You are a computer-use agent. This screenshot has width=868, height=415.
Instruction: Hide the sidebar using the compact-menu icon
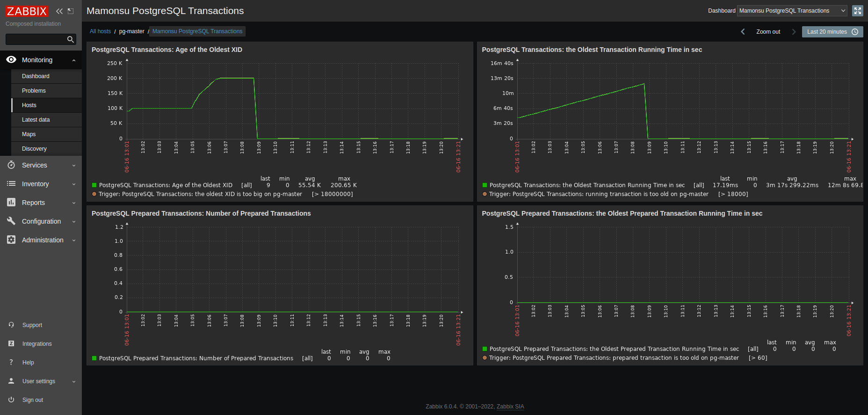pyautogui.click(x=71, y=11)
